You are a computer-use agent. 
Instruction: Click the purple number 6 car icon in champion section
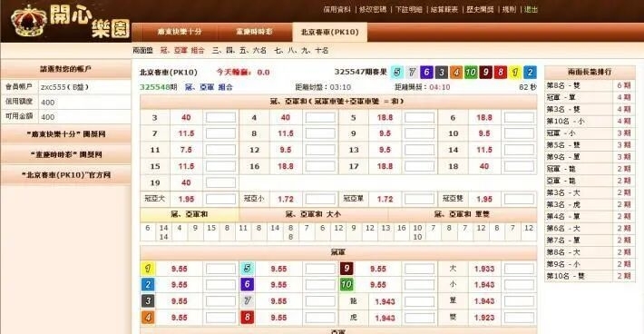(248, 284)
